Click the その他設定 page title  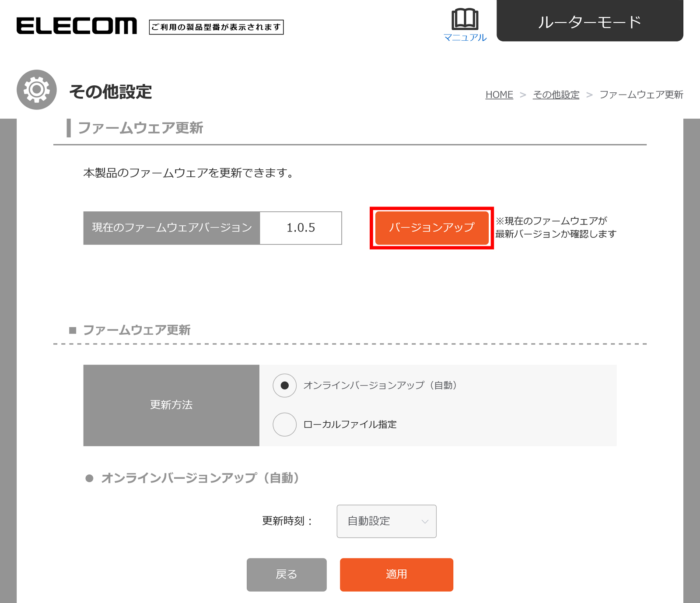110,92
